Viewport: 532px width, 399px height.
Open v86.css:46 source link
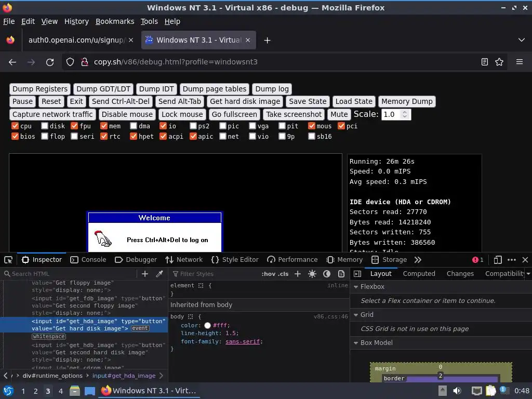pyautogui.click(x=331, y=316)
